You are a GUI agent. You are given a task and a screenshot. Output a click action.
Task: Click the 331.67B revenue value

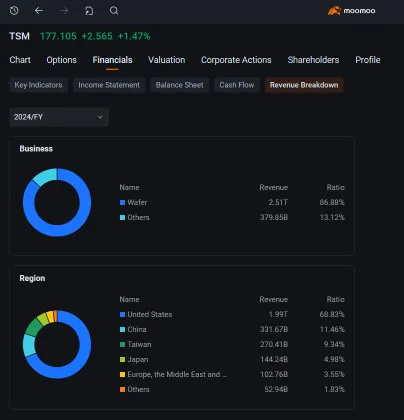coord(274,329)
